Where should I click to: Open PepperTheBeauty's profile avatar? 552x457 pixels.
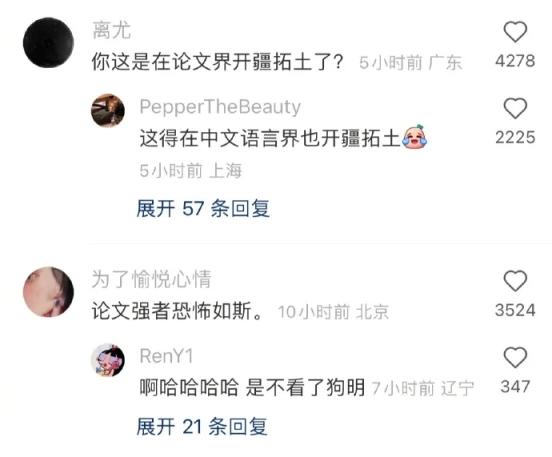click(108, 110)
